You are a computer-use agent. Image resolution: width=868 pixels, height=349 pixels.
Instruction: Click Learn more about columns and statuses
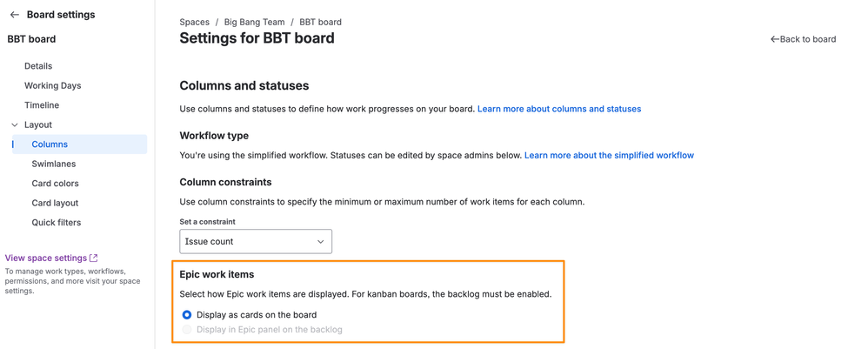(x=558, y=109)
